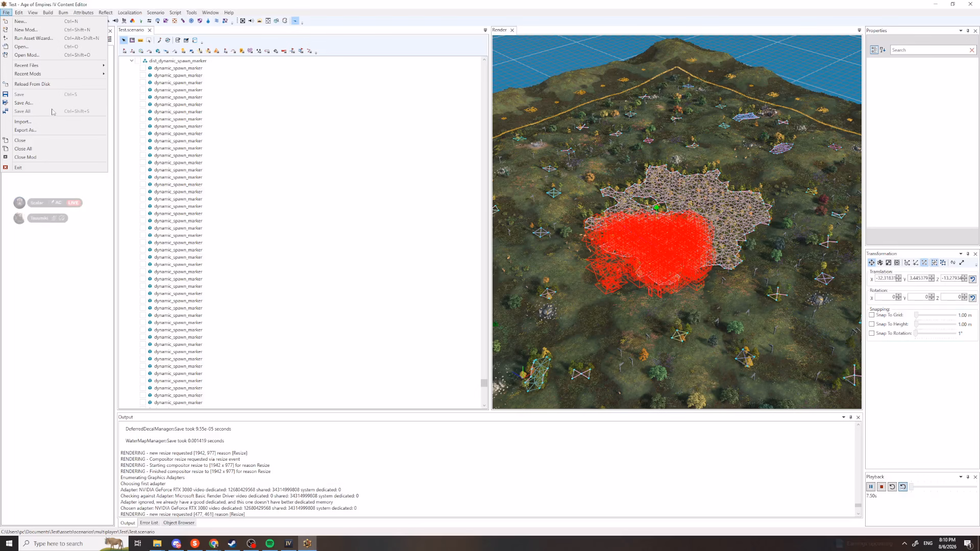Adjust the Snap To Grid slider handle
This screenshot has width=980, height=551.
pos(916,315)
